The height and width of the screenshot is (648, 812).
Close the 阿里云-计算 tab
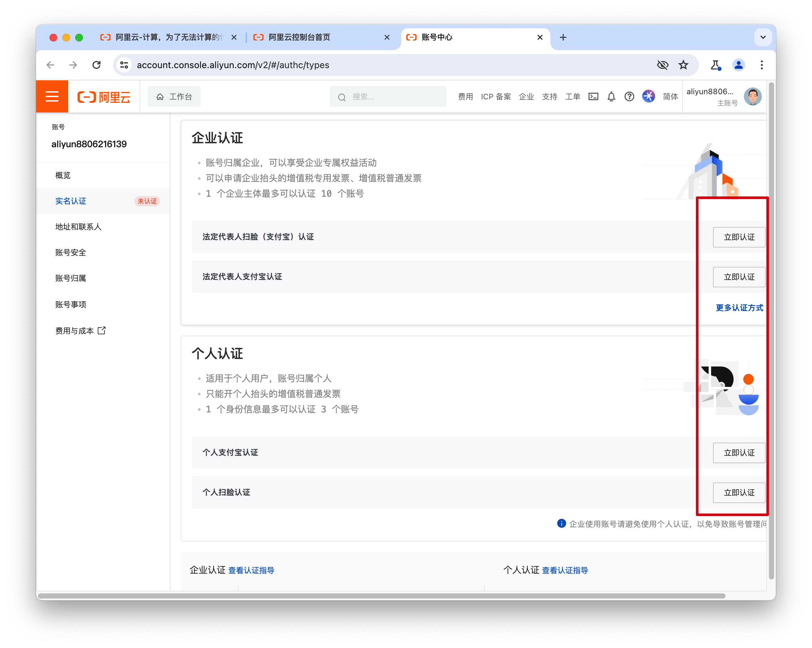234,37
